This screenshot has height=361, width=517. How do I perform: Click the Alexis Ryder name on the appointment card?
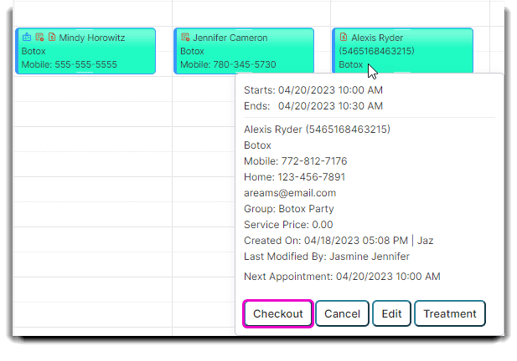click(377, 38)
